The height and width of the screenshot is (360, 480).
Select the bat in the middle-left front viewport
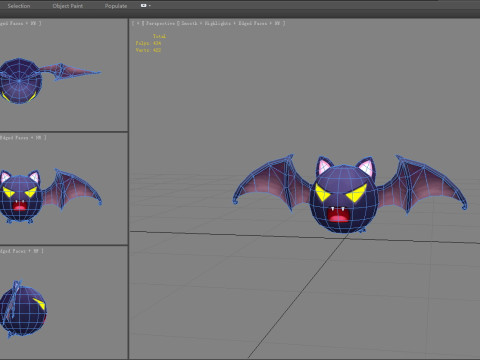coord(21,200)
